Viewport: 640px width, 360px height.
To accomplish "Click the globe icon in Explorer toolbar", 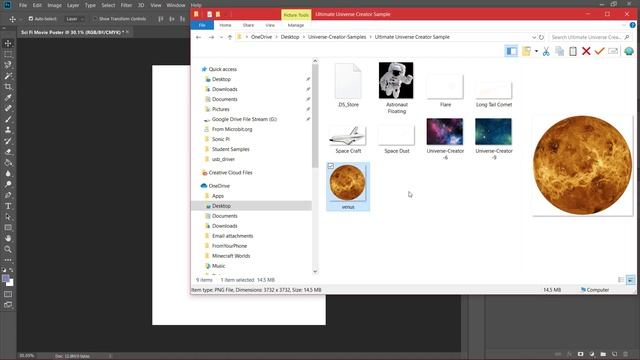I will tap(629, 51).
